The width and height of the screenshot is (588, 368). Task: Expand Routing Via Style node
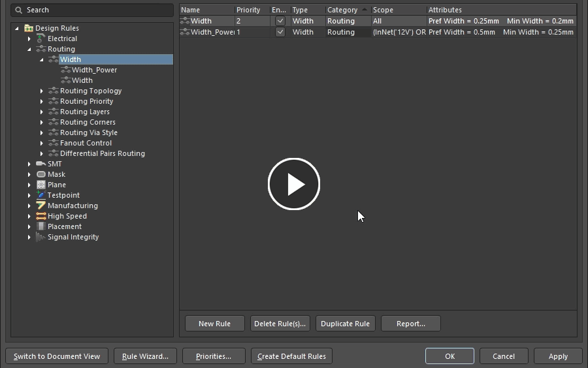(x=42, y=133)
